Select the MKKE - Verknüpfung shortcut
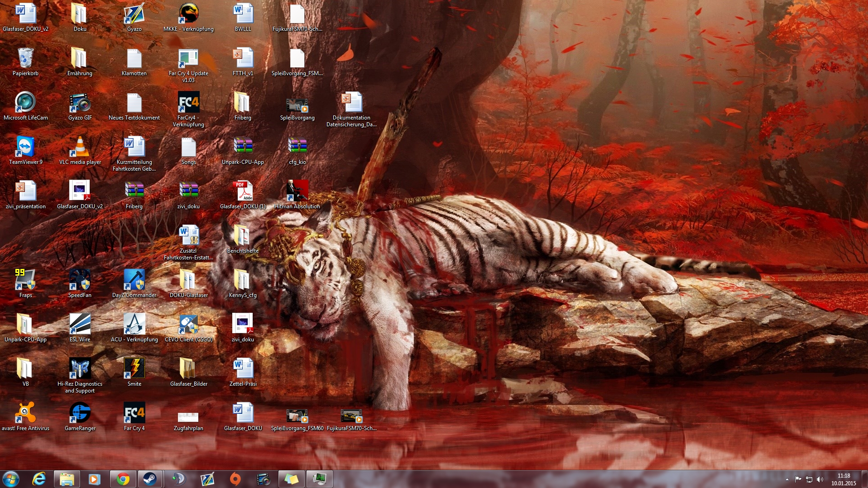Viewport: 868px width, 488px height. [188, 17]
